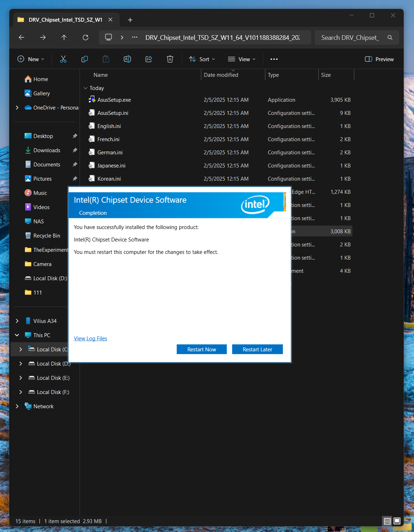Expand the Network node

point(17,406)
